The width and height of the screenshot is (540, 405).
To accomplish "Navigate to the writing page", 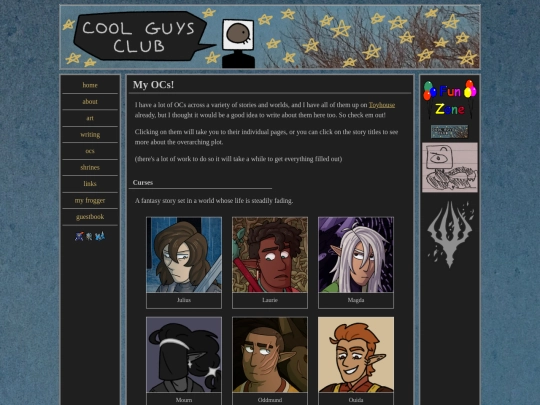I will (x=90, y=135).
